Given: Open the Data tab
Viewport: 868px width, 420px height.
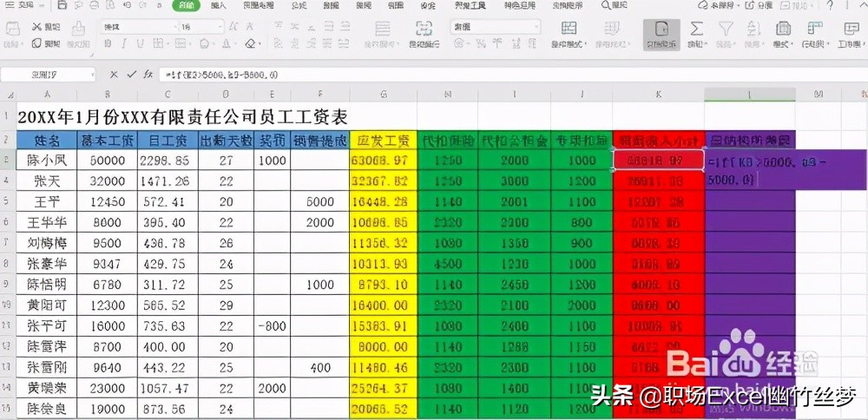Looking at the screenshot, I should tap(332, 5).
